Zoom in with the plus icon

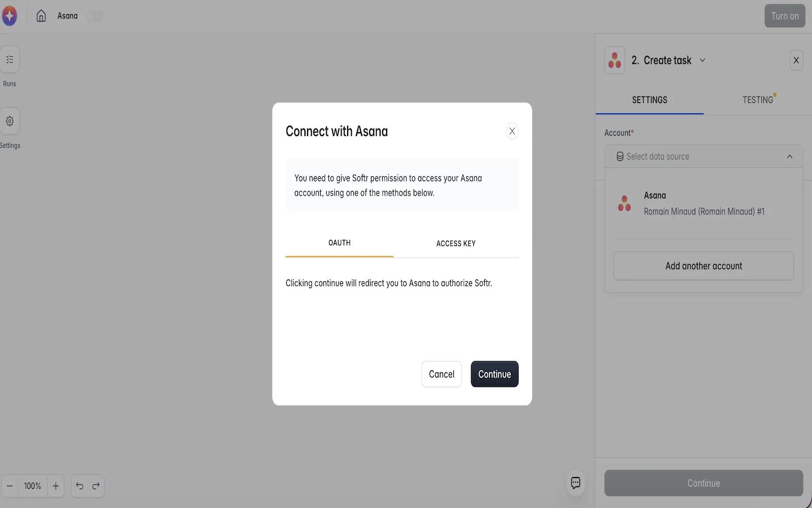click(x=56, y=486)
